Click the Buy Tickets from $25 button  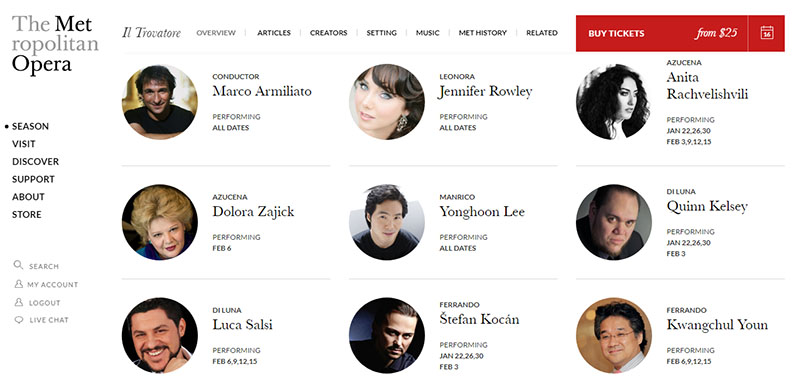(x=662, y=33)
